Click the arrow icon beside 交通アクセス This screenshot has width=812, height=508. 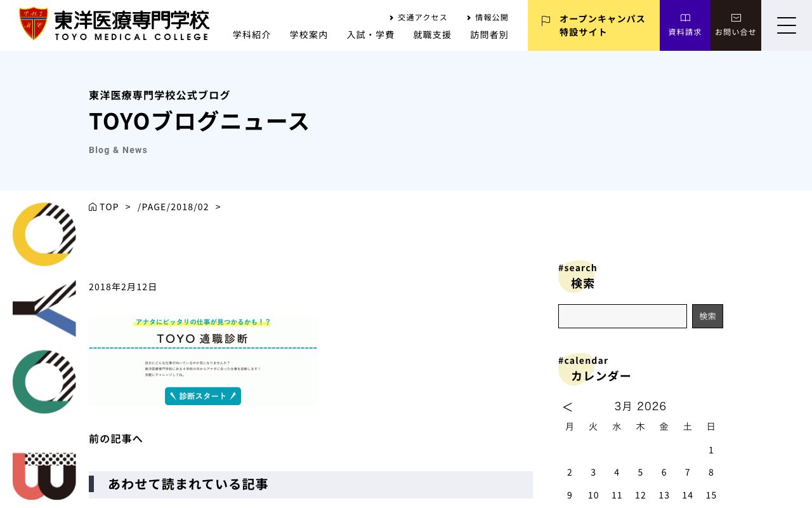392,17
